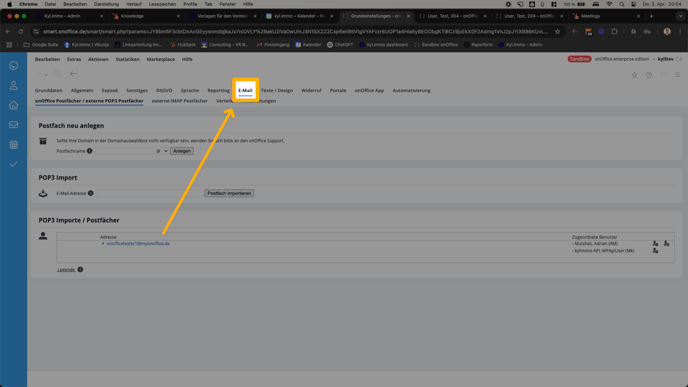The image size is (688, 387).
Task: Open the dropdown arrow next to plus icon
Action: [x=46, y=75]
